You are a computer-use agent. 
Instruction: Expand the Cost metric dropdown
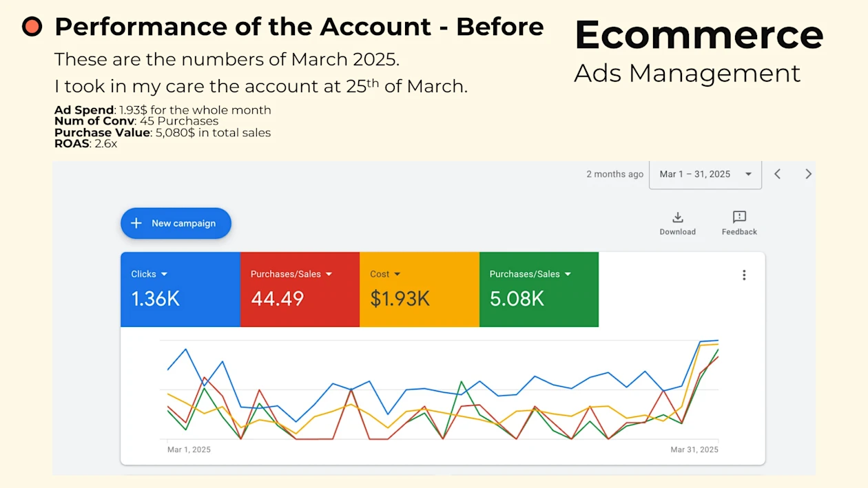click(397, 274)
